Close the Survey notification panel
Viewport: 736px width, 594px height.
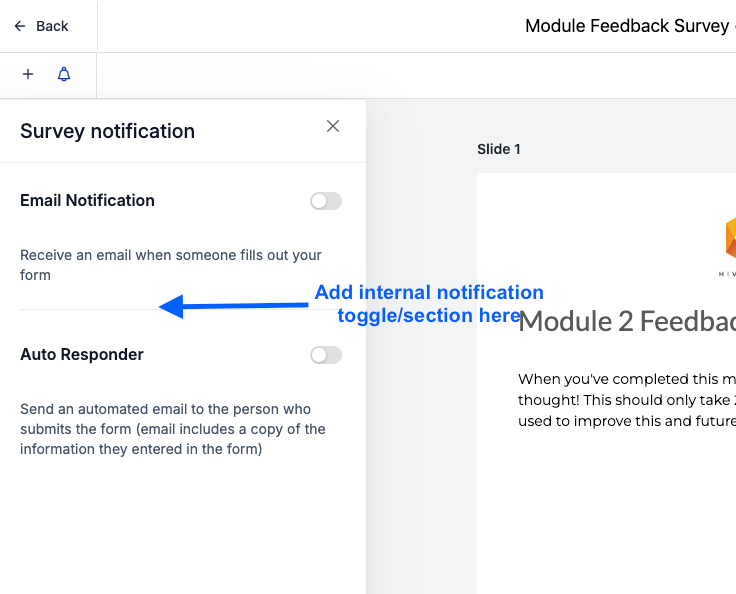[x=333, y=126]
